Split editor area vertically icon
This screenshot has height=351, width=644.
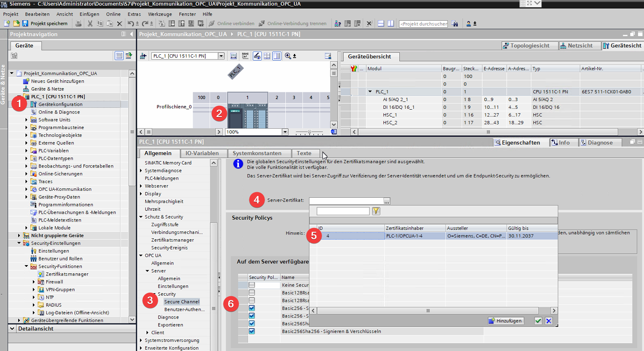[390, 23]
